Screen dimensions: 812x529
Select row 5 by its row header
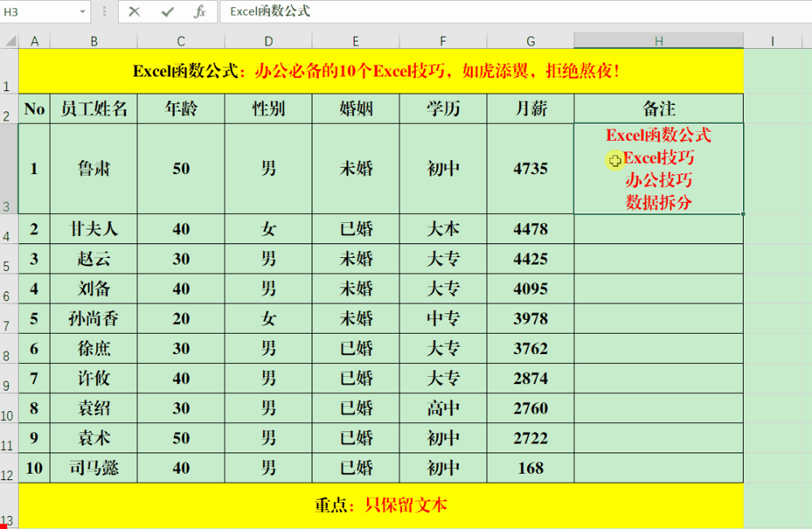(9, 260)
